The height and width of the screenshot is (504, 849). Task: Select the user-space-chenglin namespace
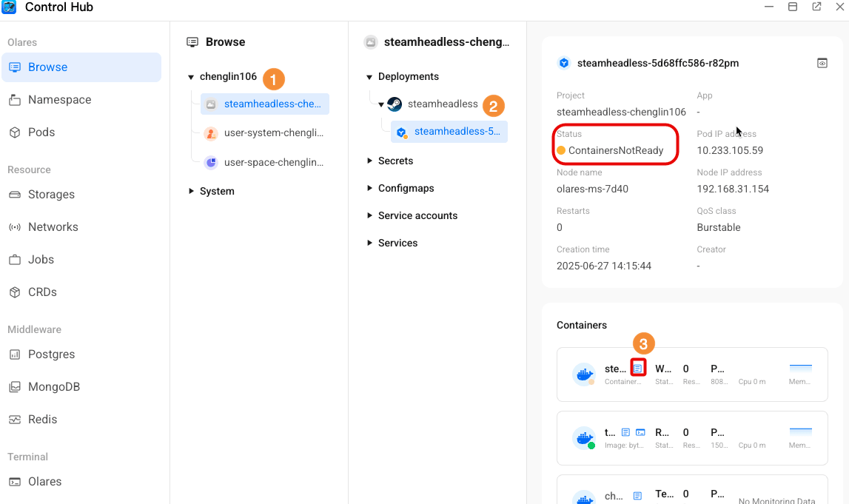click(x=273, y=162)
